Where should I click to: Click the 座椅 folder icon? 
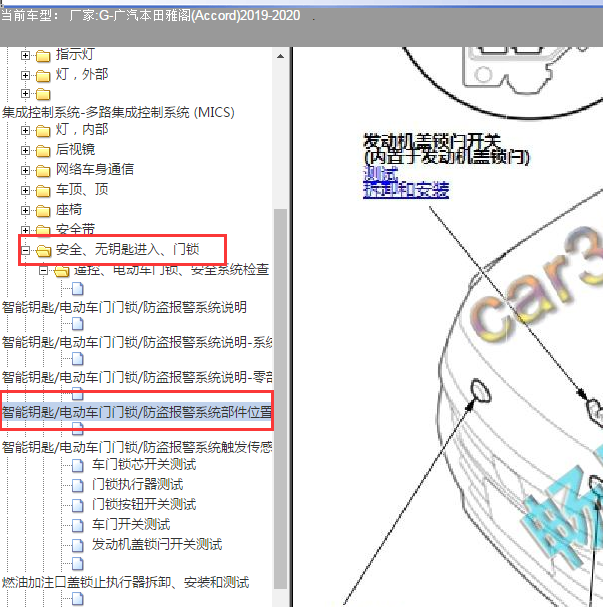[43, 211]
